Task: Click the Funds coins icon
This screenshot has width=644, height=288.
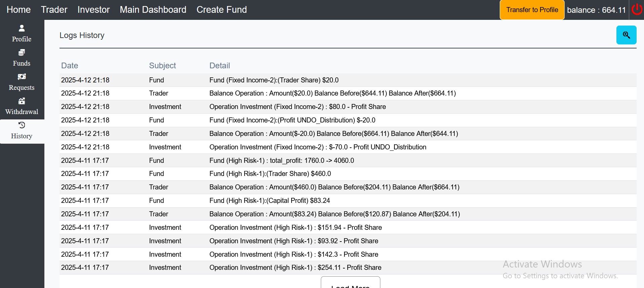Action: 22,52
